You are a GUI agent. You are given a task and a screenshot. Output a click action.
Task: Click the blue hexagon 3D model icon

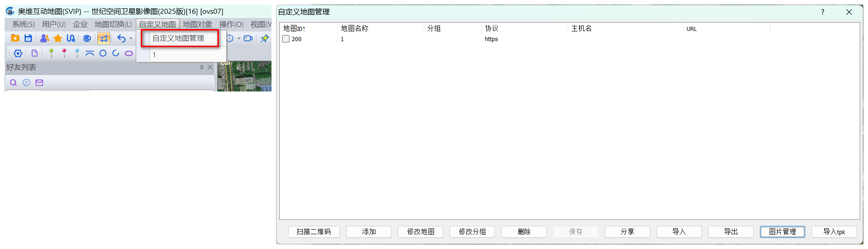click(x=230, y=38)
